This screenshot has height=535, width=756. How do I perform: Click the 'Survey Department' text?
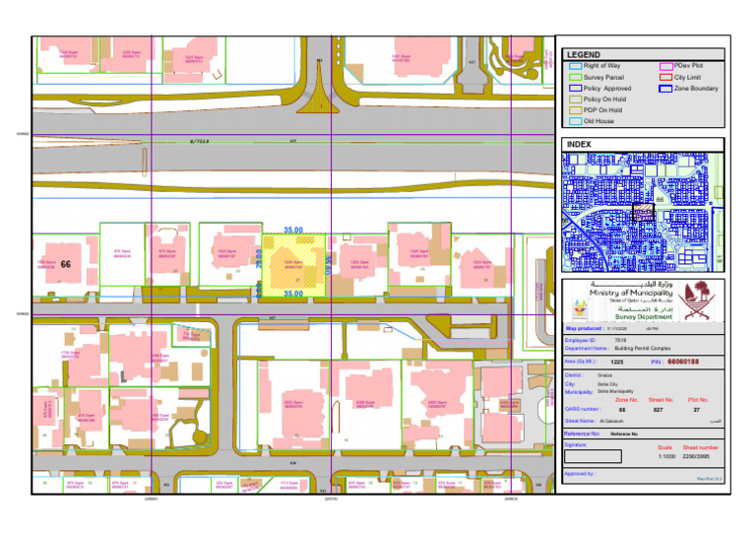644,317
